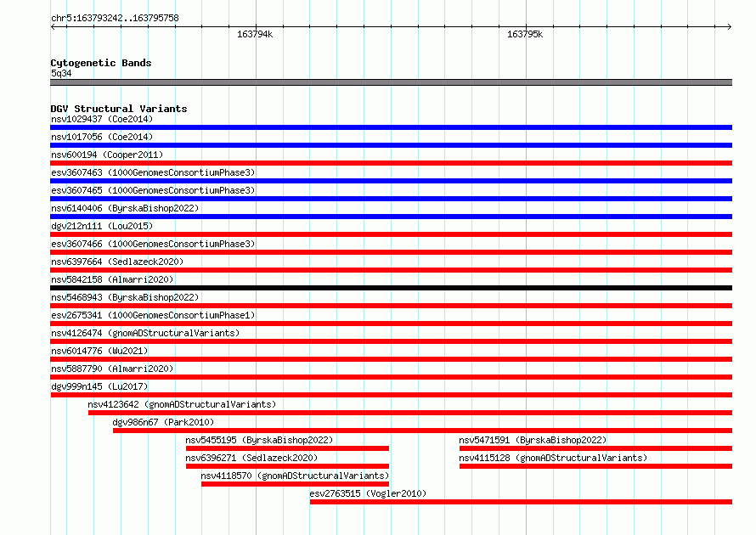The width and height of the screenshot is (756, 535).
Task: Select nsv5471591 (ByrskaBishop2022) label
Action: point(533,440)
